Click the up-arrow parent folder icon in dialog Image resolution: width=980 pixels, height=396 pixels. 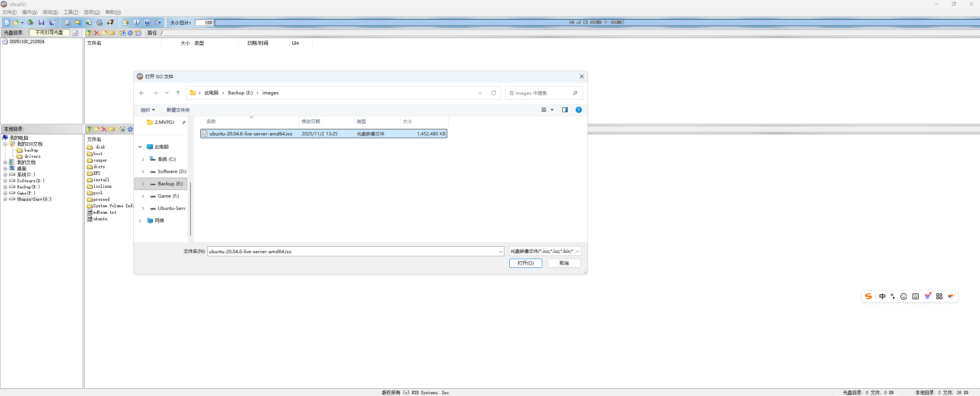point(178,93)
